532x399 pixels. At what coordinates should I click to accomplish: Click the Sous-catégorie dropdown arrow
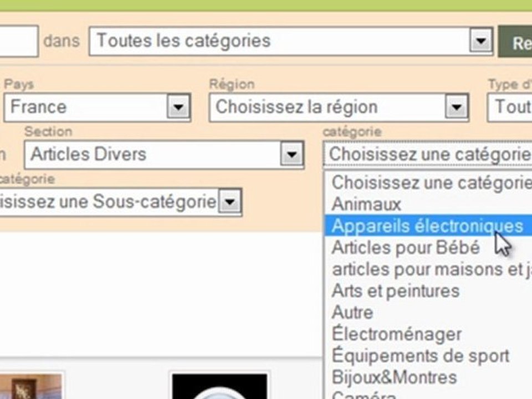coord(229,202)
